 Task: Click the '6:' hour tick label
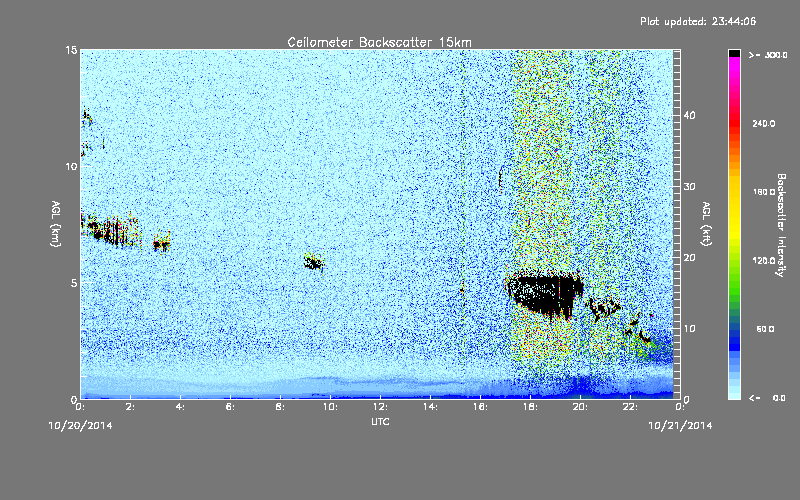click(230, 407)
